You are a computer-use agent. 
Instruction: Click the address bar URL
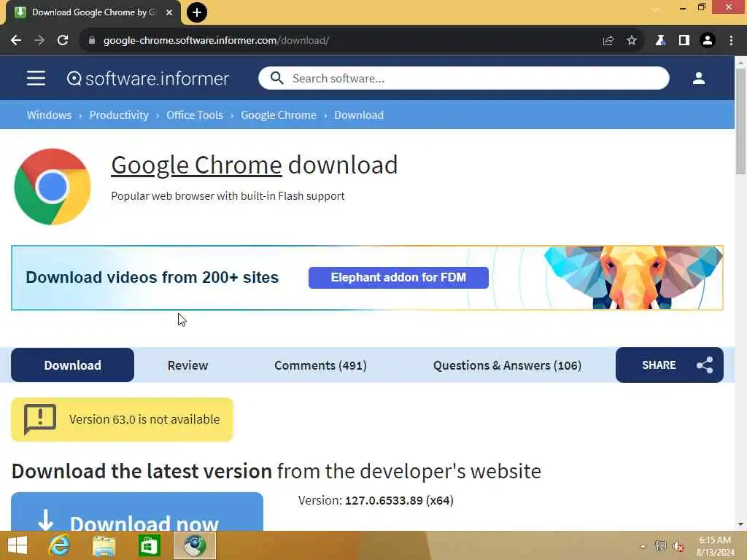[x=216, y=41]
